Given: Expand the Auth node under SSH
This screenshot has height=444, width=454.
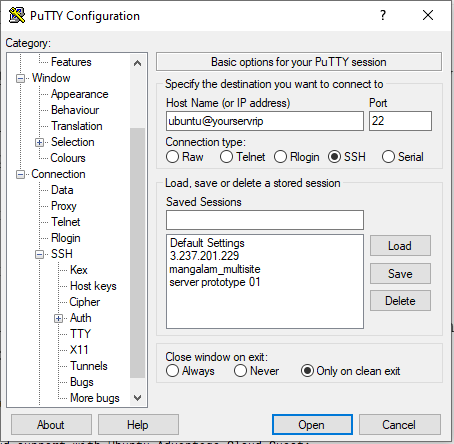Looking at the screenshot, I should click(x=58, y=319).
